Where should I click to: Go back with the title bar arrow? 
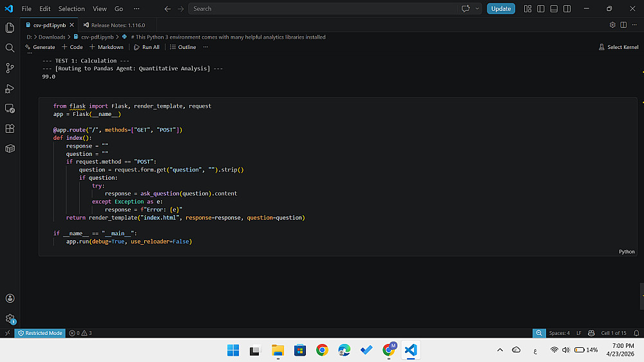pos(167,8)
